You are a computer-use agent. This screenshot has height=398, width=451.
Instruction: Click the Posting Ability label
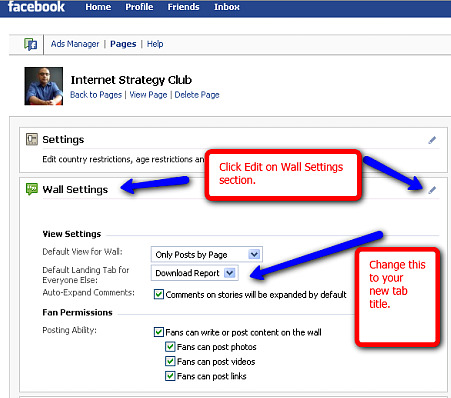pos(69,330)
